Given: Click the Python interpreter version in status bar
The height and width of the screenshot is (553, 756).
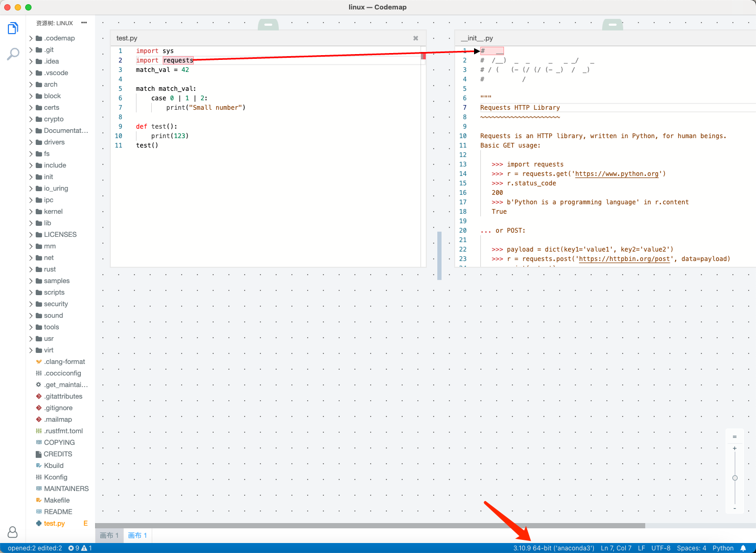Looking at the screenshot, I should click(553, 548).
